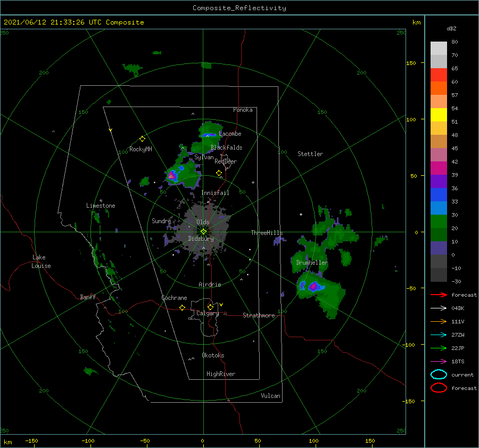Viewport: 479px width, 448px height.
Task: Select the Limestone label
Action: click(x=101, y=206)
